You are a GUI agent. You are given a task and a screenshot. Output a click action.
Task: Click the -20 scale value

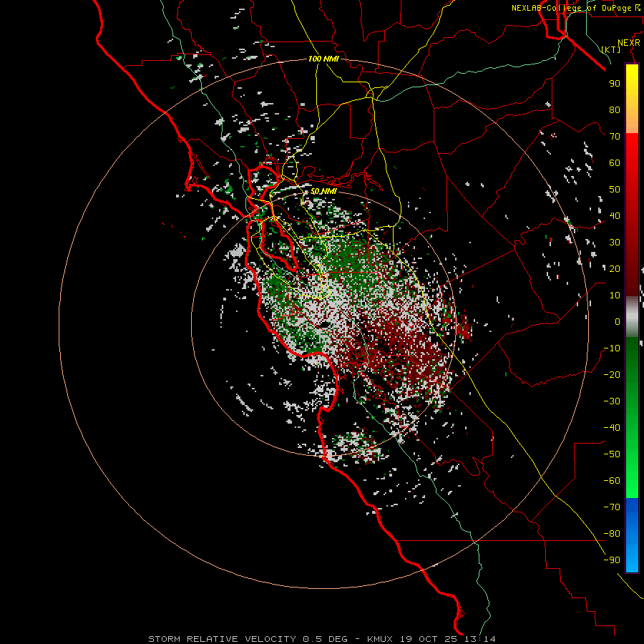pos(612,374)
